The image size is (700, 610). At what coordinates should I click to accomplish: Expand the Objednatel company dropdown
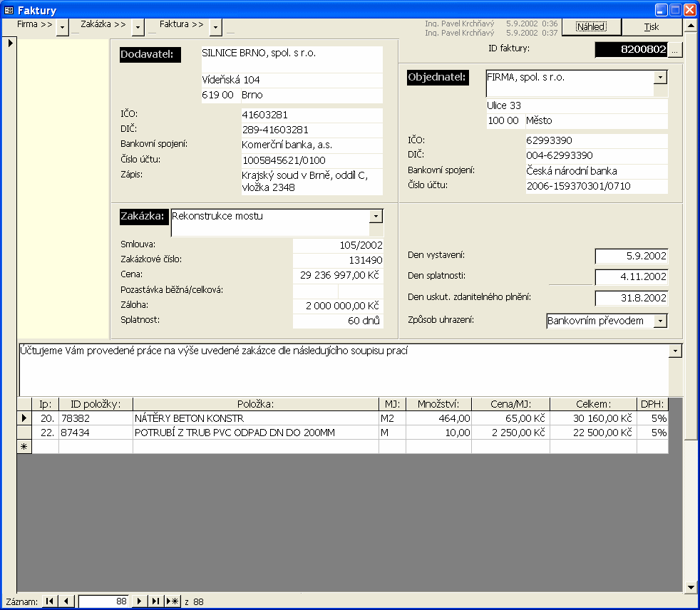[x=660, y=77]
